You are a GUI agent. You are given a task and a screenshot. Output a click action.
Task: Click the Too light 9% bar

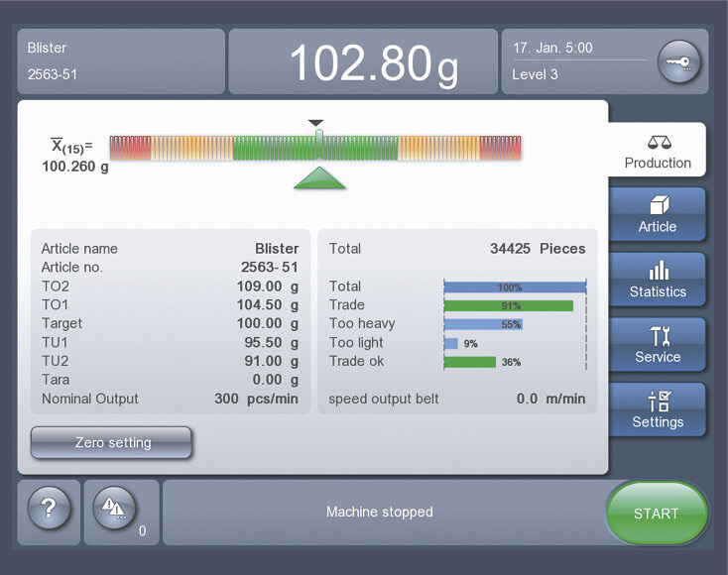pyautogui.click(x=451, y=343)
